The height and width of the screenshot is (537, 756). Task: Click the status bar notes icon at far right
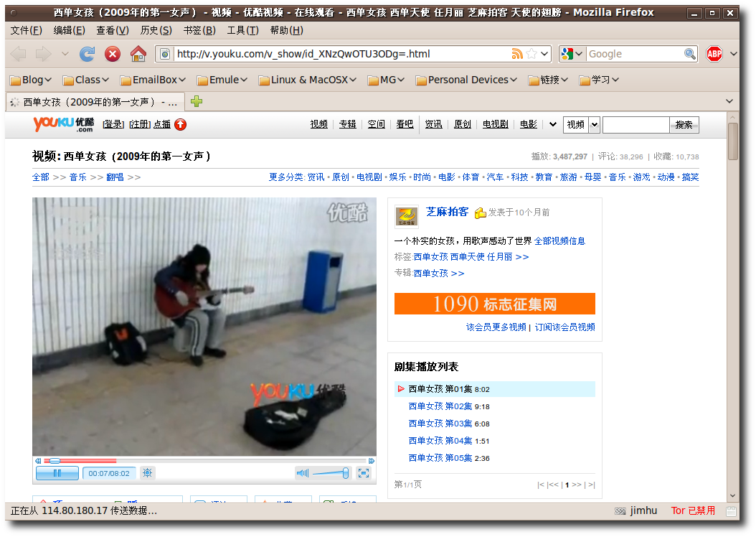(x=732, y=511)
